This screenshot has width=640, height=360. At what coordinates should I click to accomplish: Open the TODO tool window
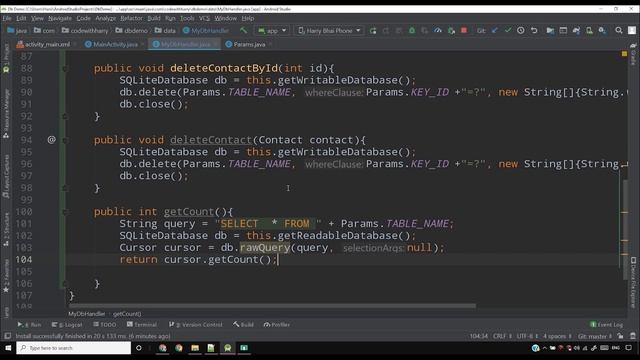click(104, 324)
